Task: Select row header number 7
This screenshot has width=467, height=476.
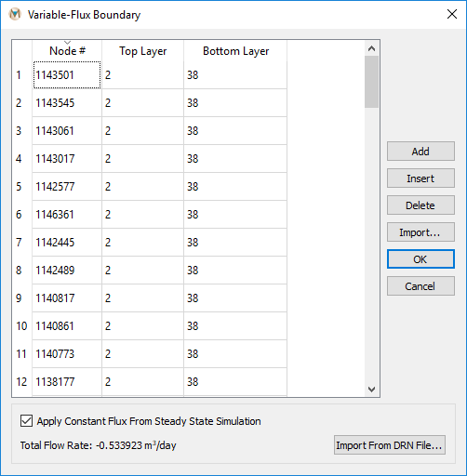Action: tap(22, 243)
